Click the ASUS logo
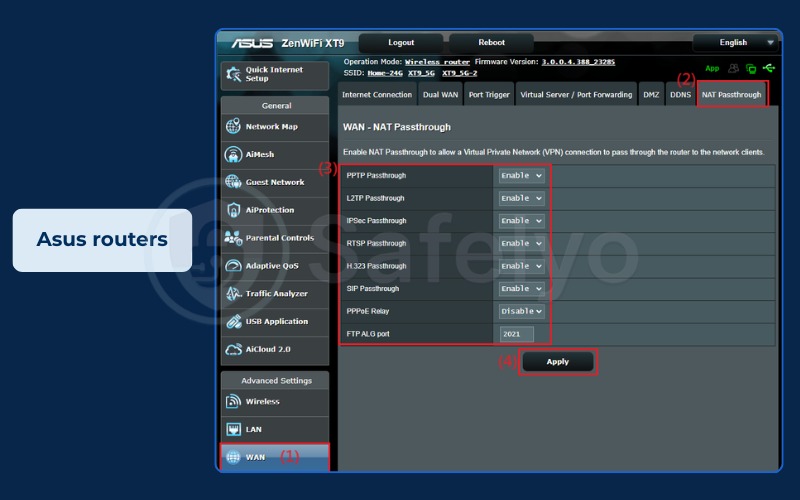 tap(252, 43)
